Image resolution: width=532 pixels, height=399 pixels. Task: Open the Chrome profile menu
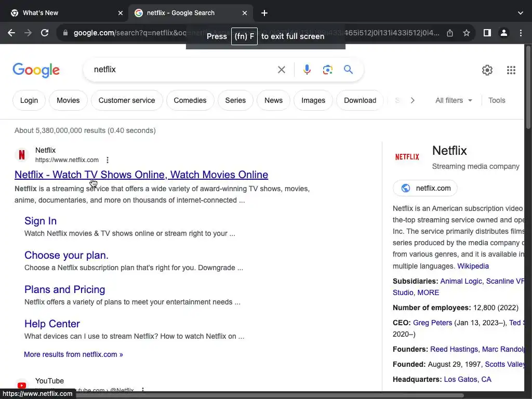coord(504,33)
